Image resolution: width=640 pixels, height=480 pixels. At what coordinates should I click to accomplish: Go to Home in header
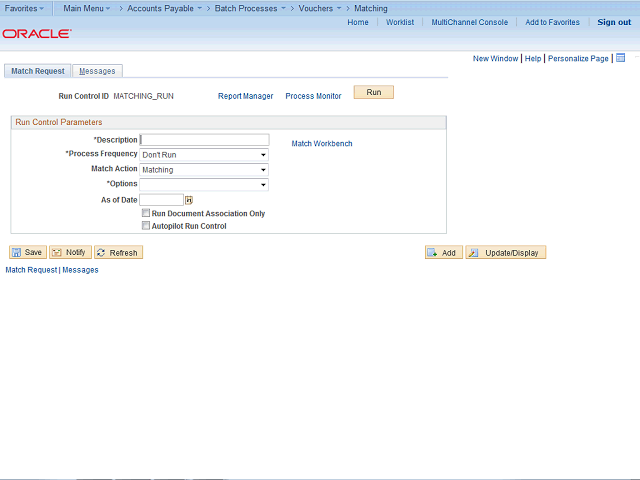(x=358, y=22)
